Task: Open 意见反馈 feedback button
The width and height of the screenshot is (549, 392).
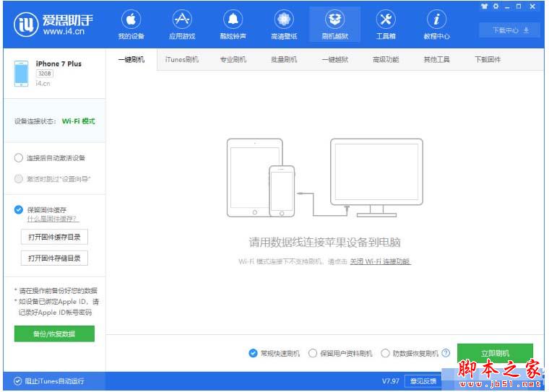Action: coord(423,381)
